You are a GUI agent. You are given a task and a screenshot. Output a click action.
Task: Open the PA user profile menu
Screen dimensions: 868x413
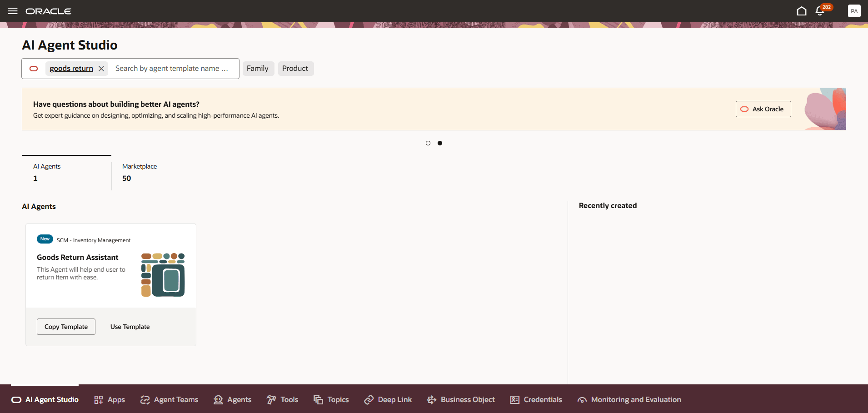pyautogui.click(x=854, y=11)
